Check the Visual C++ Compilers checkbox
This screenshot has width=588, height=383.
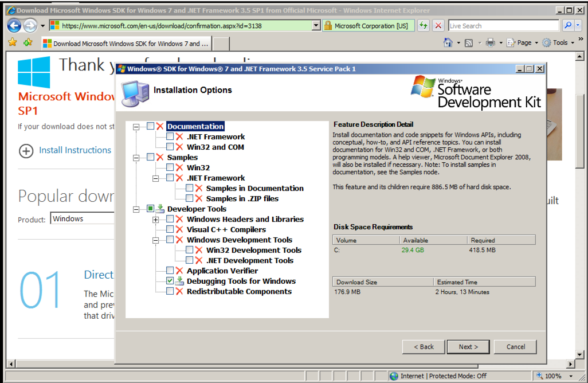(x=170, y=229)
